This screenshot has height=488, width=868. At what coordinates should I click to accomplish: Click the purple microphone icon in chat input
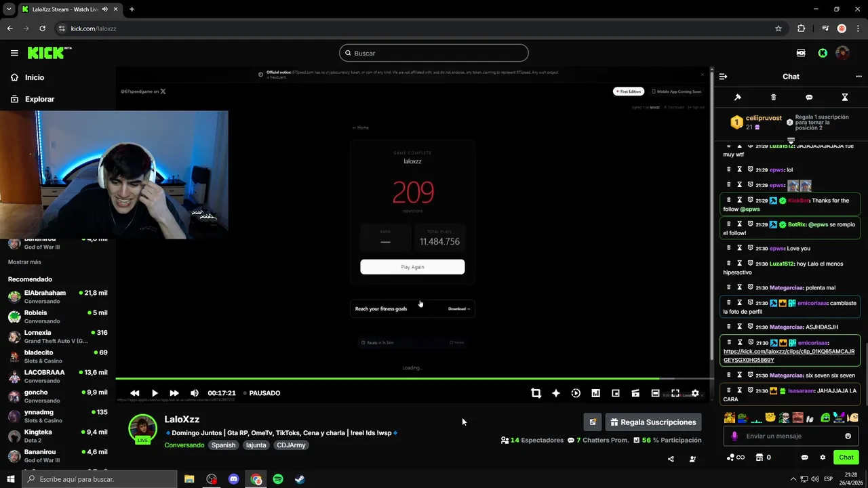click(x=734, y=436)
